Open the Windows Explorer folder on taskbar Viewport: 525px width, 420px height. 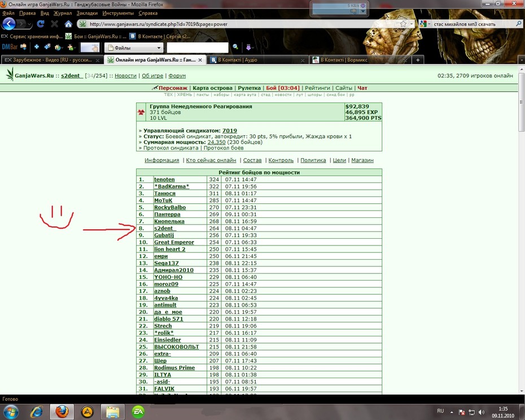113,412
